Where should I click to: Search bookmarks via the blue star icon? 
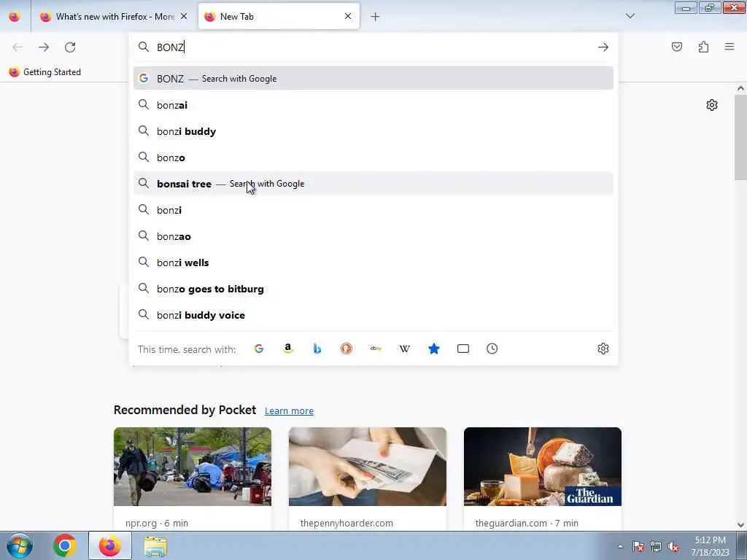click(433, 349)
